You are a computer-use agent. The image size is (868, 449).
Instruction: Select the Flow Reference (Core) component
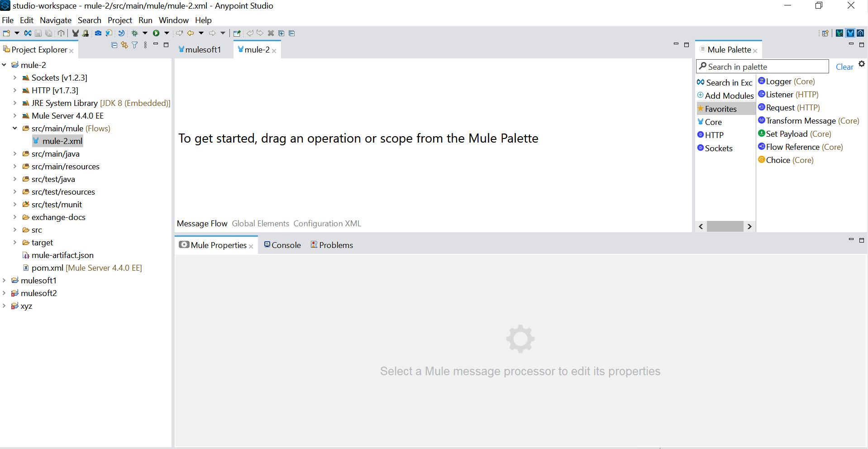[x=801, y=147]
